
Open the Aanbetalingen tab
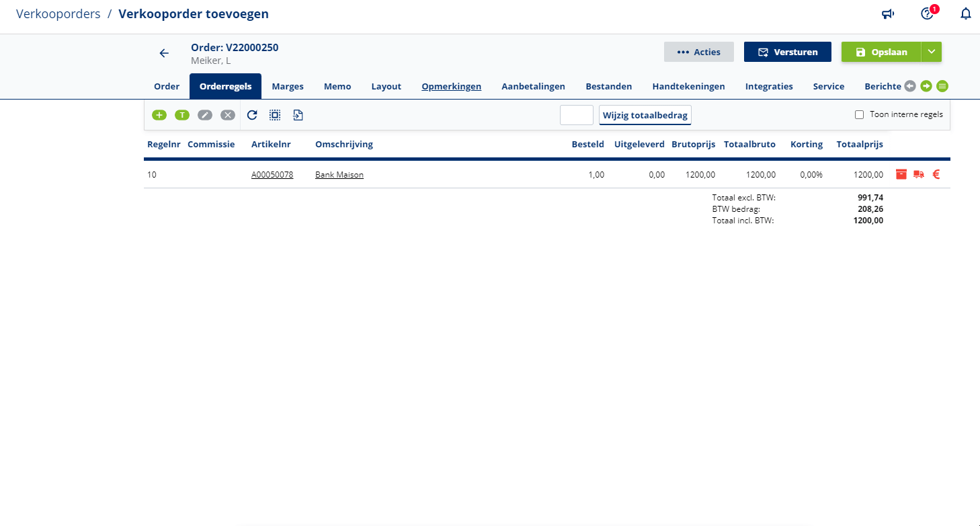pos(533,86)
